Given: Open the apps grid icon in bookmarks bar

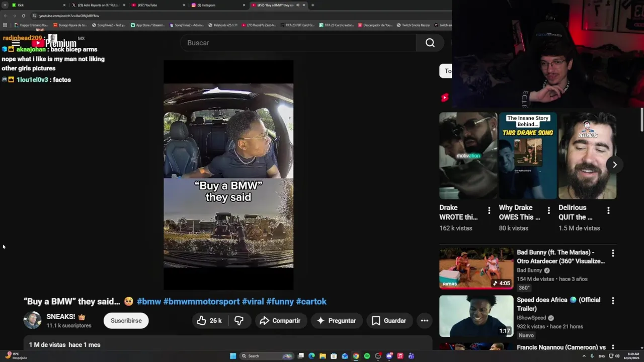Looking at the screenshot, I should [5, 25].
